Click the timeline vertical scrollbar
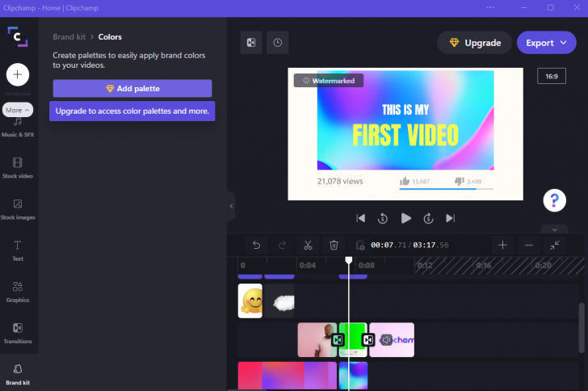The width and height of the screenshot is (588, 391). (x=582, y=328)
